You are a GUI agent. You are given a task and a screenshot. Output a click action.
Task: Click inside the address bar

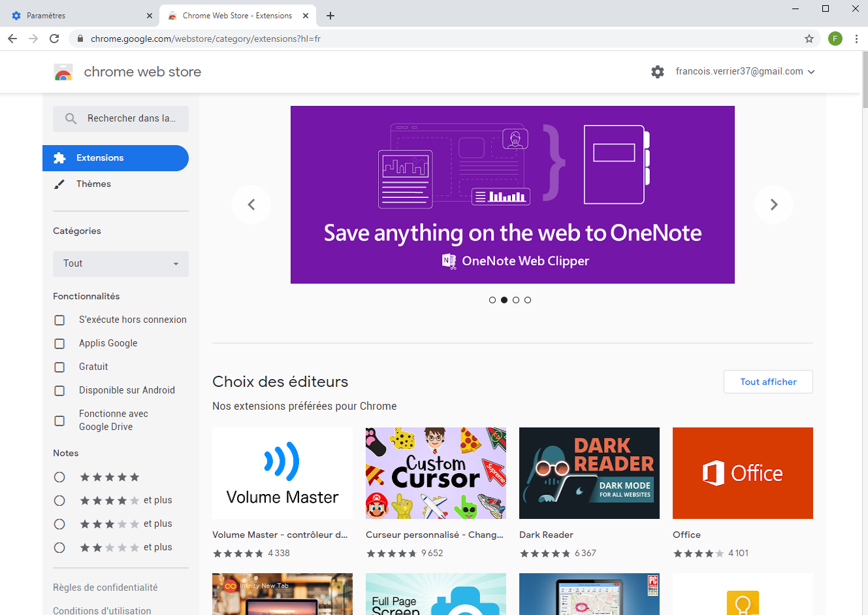pos(392,39)
